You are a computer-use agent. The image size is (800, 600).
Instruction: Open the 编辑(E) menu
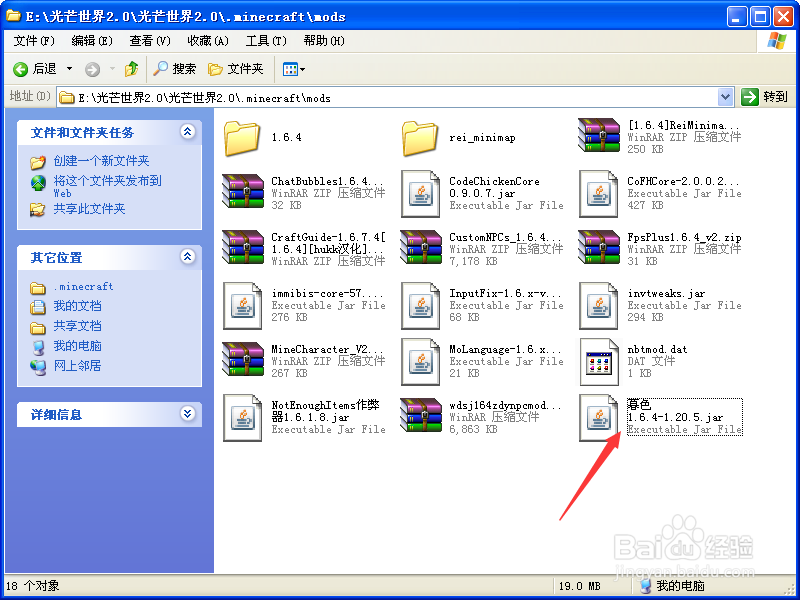[92, 41]
